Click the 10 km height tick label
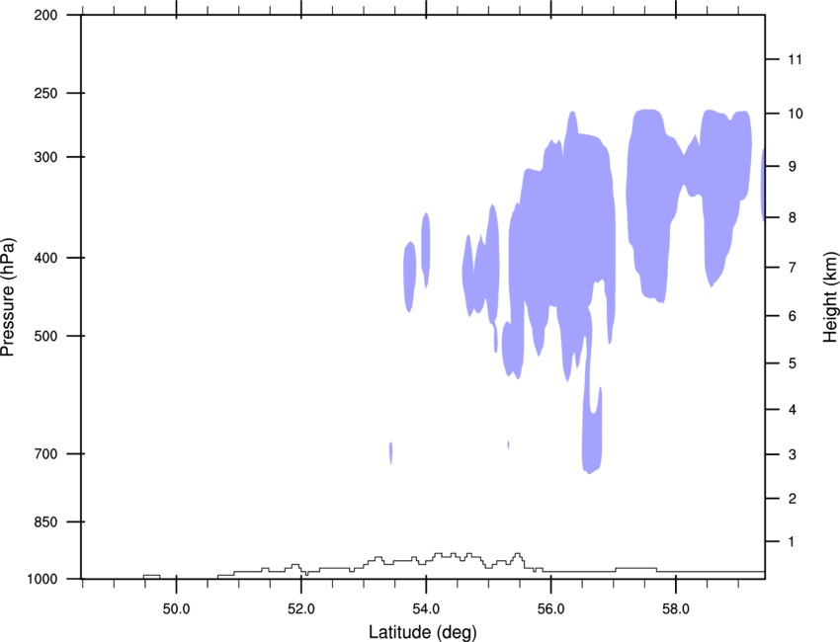840x642 pixels. [796, 114]
